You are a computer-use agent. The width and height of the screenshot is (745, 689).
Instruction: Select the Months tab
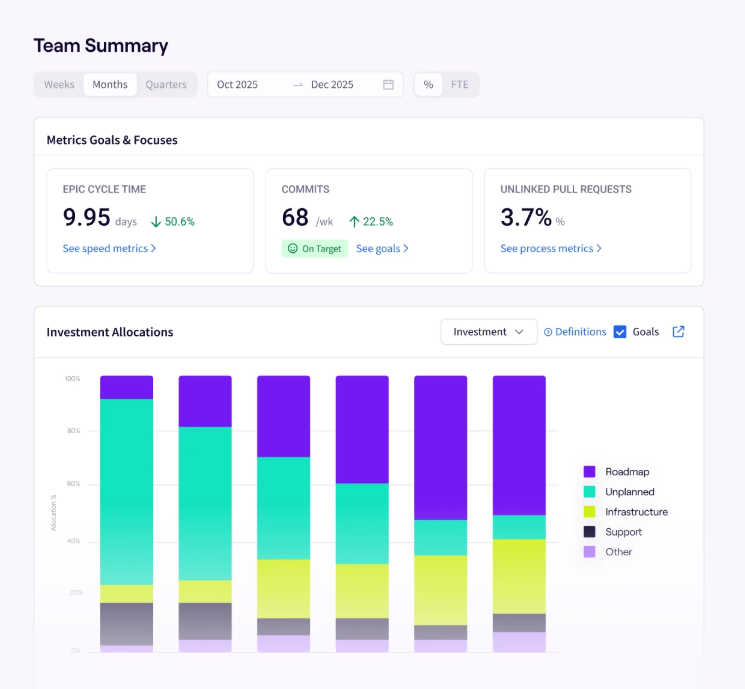110,85
